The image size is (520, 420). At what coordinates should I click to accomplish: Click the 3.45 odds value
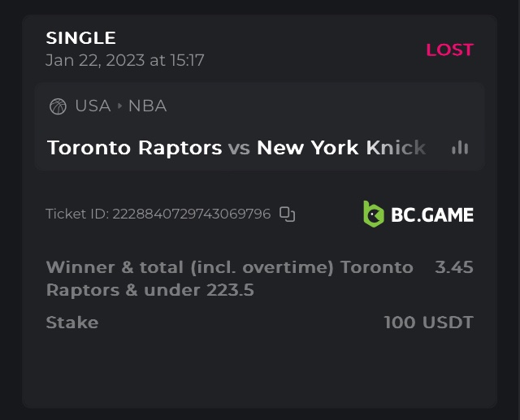pos(454,267)
